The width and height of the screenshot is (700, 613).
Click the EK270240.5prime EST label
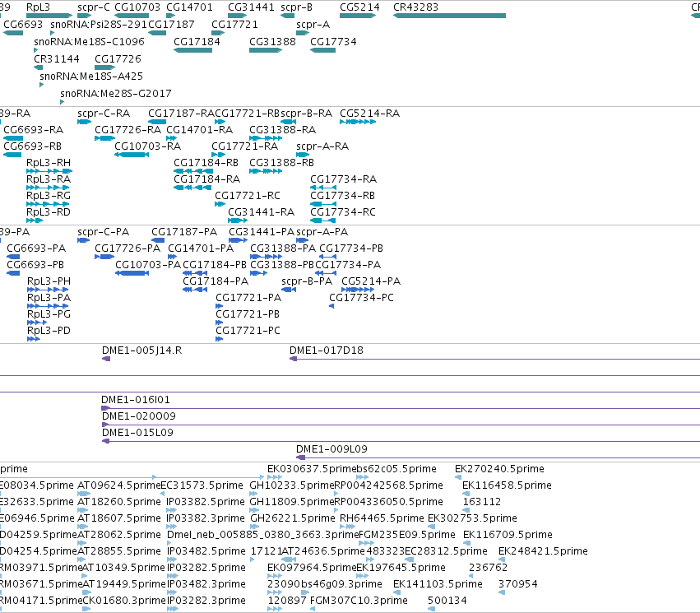(x=499, y=469)
